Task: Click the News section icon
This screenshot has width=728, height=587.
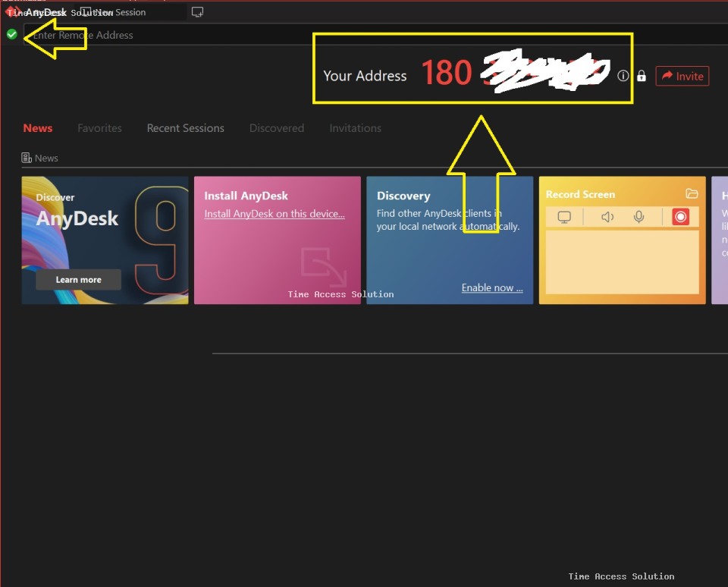Action: tap(27, 158)
